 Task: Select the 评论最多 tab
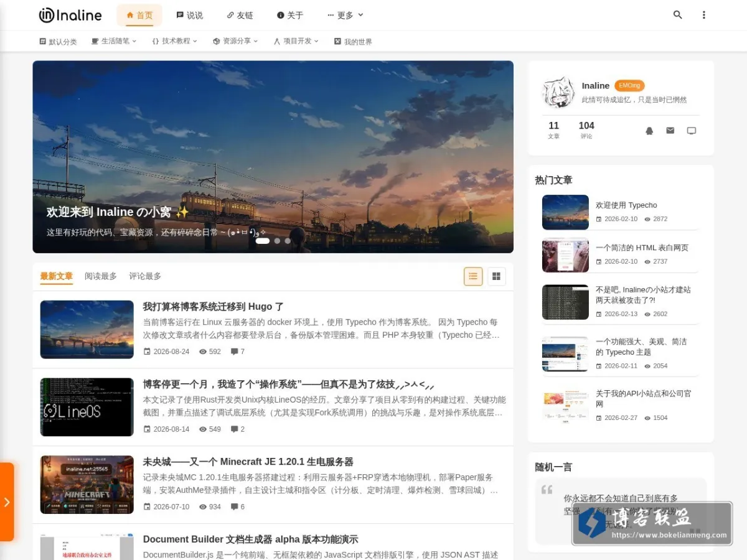coord(145,276)
